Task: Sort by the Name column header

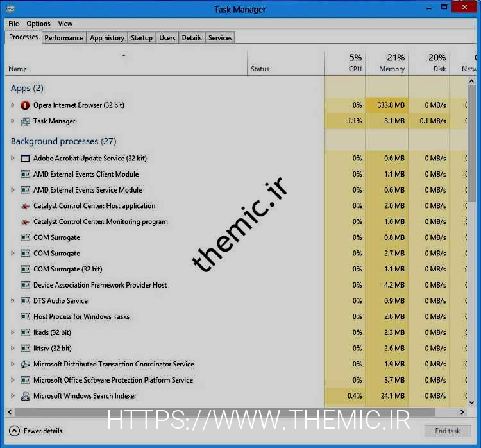Action: pyautogui.click(x=126, y=64)
